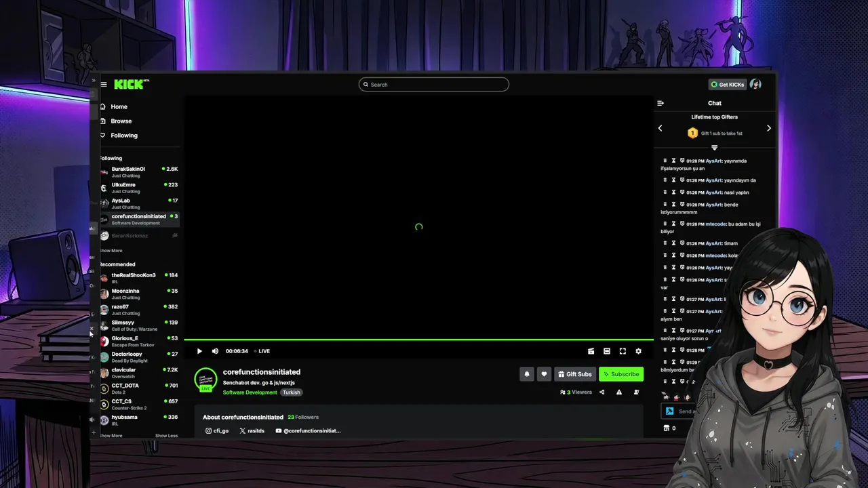Play the stream
Viewport: 868px width, 488px height.
pyautogui.click(x=199, y=351)
